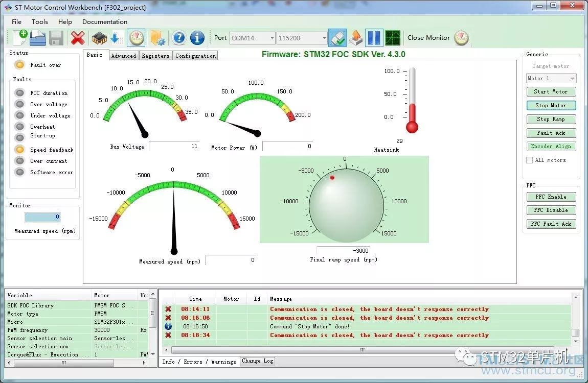Click the Bus Voltage value field
Screen dimensions: 588x383
point(174,146)
